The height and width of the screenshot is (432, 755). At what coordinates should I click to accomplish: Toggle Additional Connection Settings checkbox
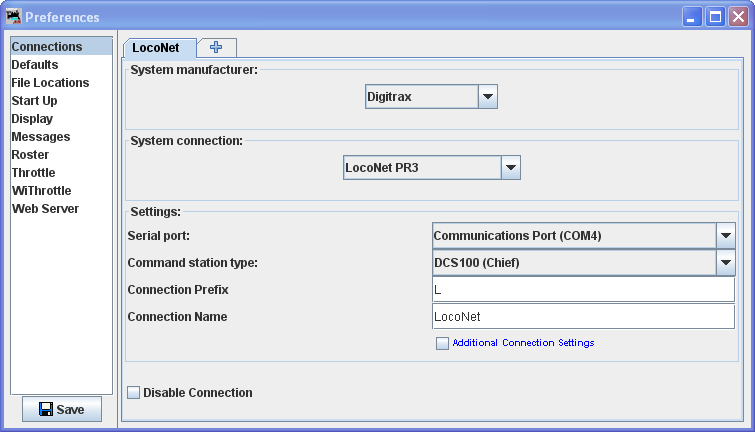pos(442,343)
